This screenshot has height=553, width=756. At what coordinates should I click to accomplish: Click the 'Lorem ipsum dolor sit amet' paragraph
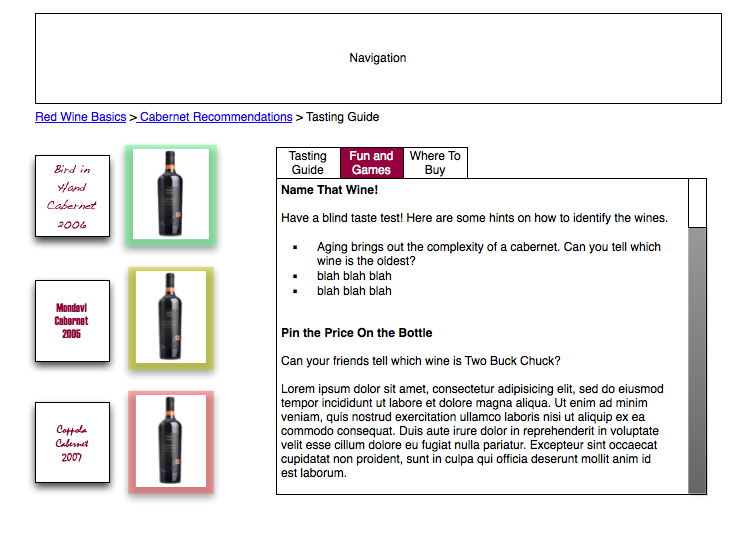tap(472, 431)
